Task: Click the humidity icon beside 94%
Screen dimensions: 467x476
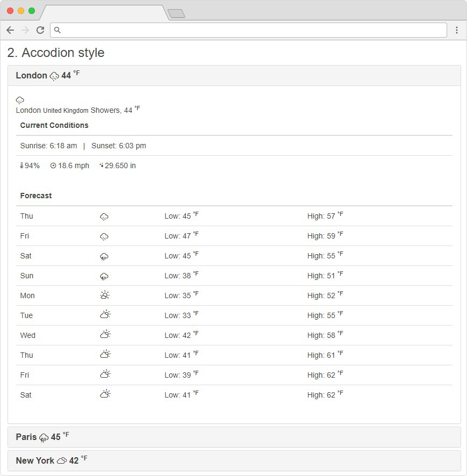Action: 21,165
